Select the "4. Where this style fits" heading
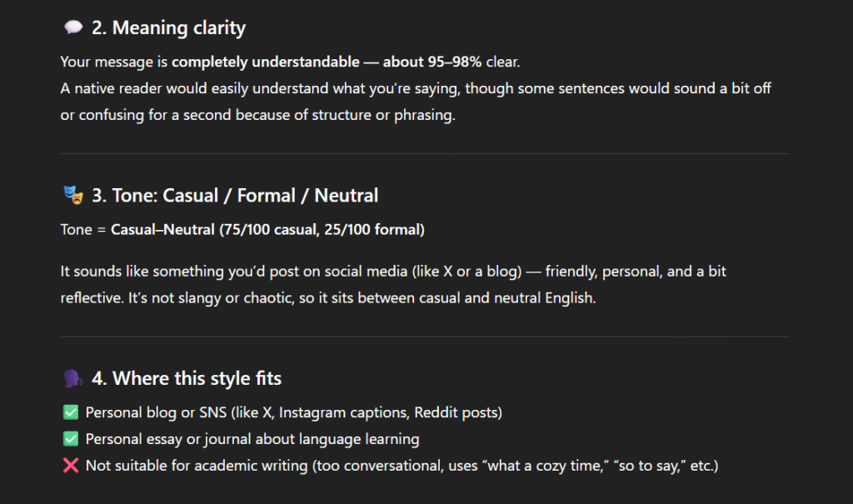The width and height of the screenshot is (853, 504). 187,379
